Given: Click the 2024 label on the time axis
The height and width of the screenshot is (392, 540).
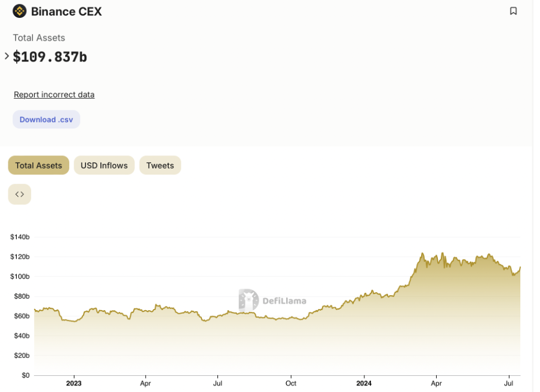Looking at the screenshot, I should tap(364, 383).
